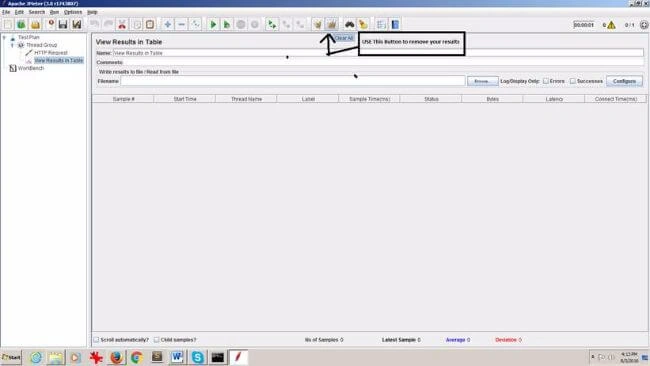
Task: Open the Search menu
Action: [36, 12]
